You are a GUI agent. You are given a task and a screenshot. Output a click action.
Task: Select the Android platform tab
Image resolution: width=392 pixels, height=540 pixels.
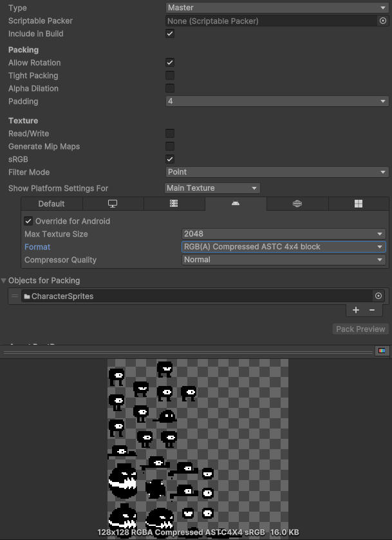point(236,204)
